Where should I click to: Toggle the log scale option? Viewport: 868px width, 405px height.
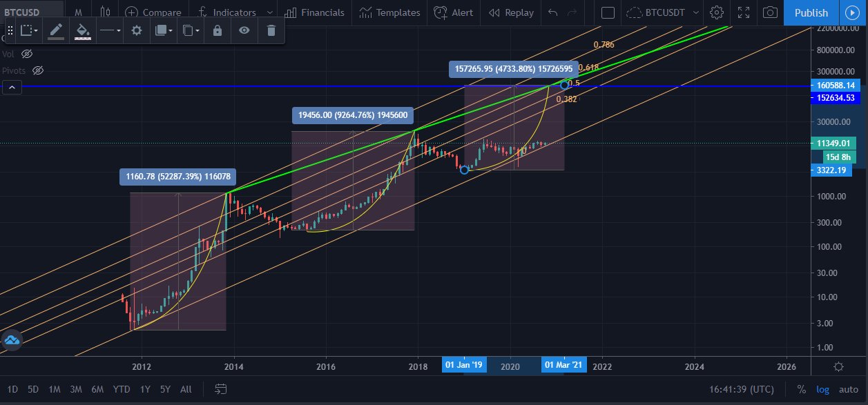click(x=823, y=389)
